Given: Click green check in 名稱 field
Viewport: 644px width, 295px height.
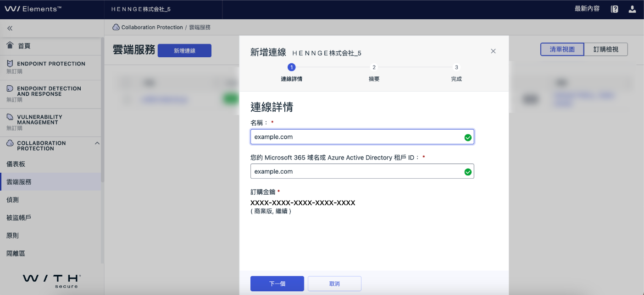Looking at the screenshot, I should pyautogui.click(x=468, y=137).
